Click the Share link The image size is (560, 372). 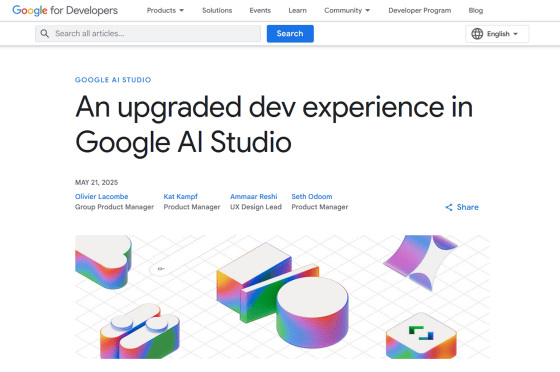click(x=462, y=207)
